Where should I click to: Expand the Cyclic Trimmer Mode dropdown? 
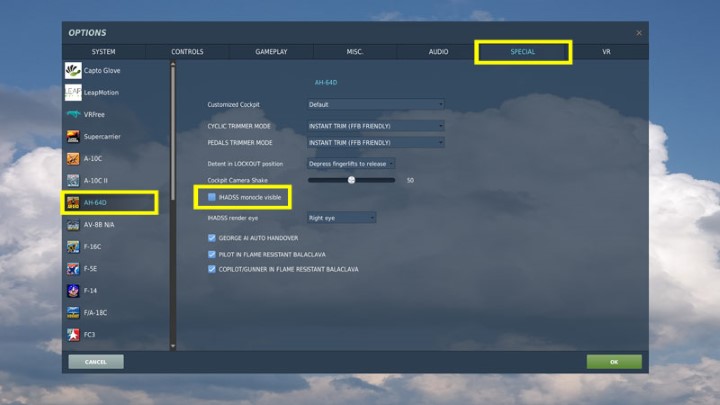375,126
